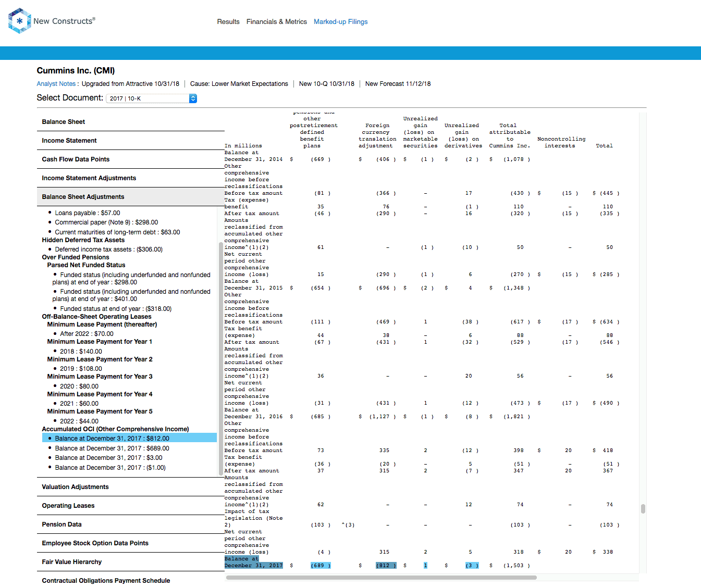Select Deferred income tax assets : ($306.00)
The width and height of the screenshot is (701, 588).
click(x=108, y=249)
